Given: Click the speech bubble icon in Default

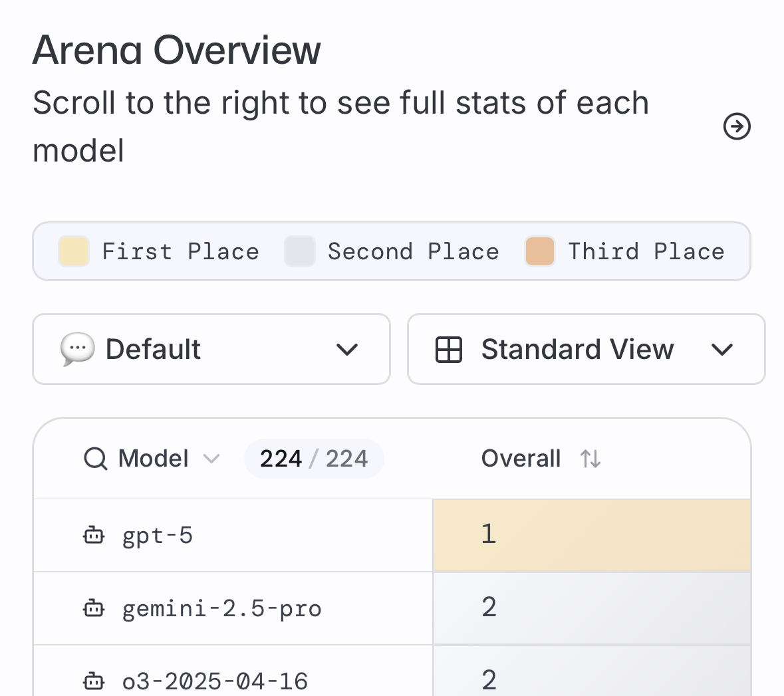Looking at the screenshot, I should click(77, 350).
